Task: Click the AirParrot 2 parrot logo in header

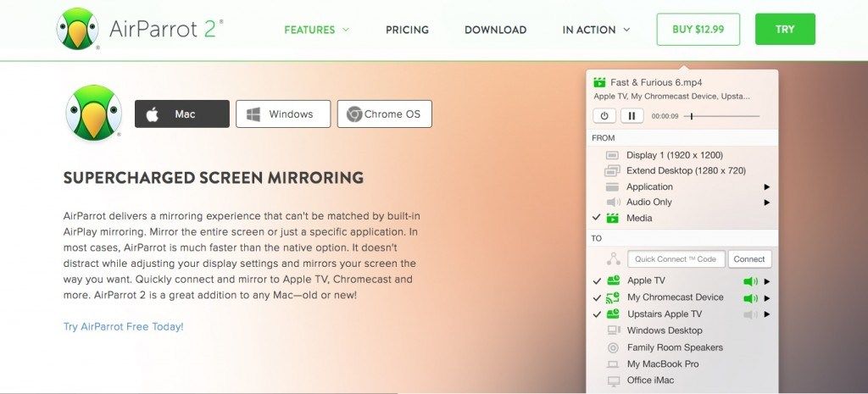Action: [x=77, y=29]
